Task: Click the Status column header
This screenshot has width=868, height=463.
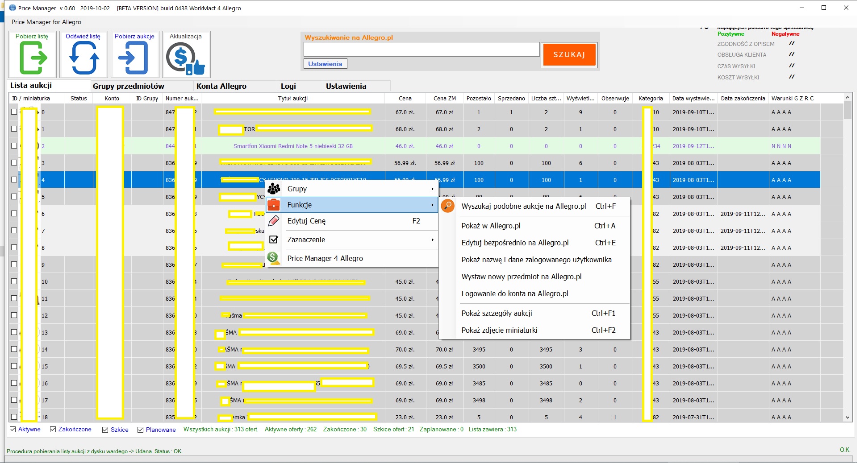Action: pyautogui.click(x=79, y=98)
